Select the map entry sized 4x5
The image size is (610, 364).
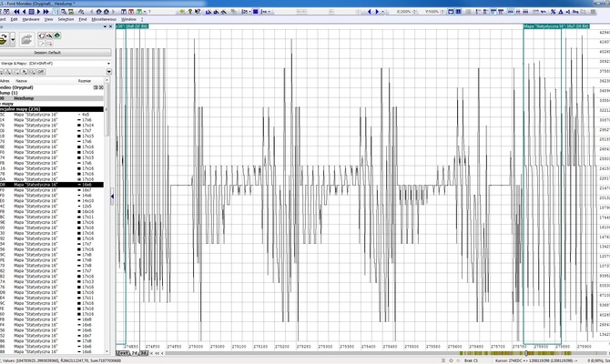point(55,114)
